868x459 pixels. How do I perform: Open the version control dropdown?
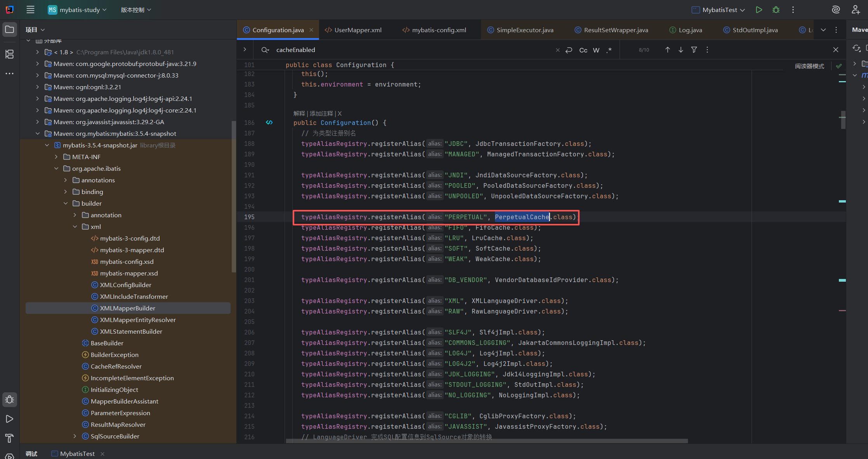tap(136, 10)
